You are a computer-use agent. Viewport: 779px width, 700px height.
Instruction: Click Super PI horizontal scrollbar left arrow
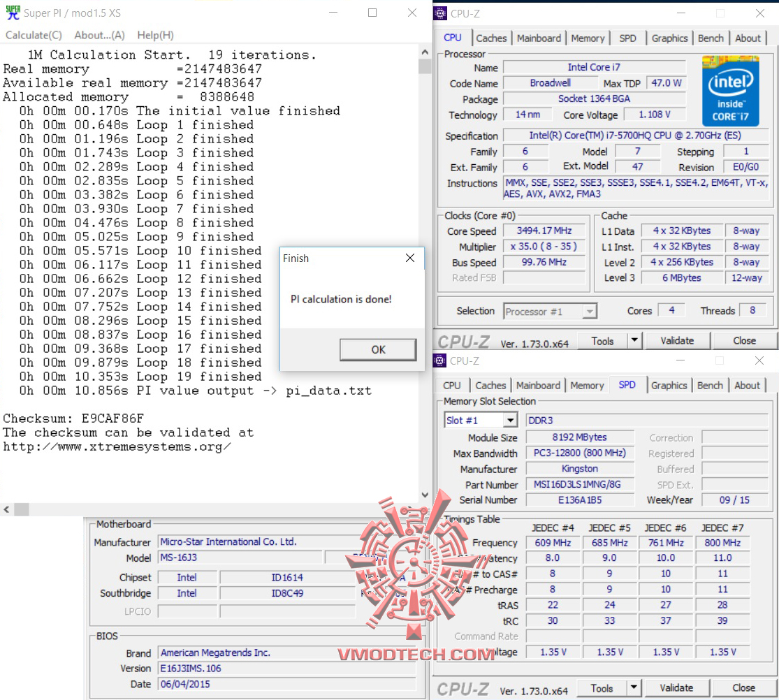[x=6, y=509]
